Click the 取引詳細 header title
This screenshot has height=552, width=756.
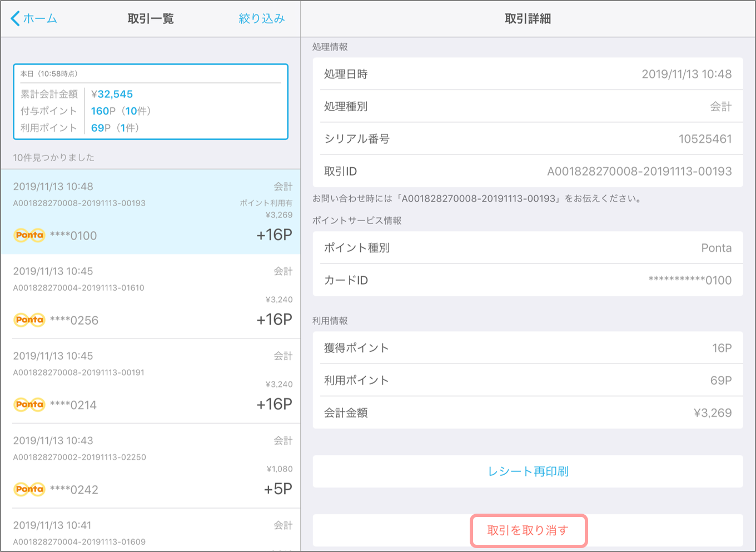click(x=528, y=18)
